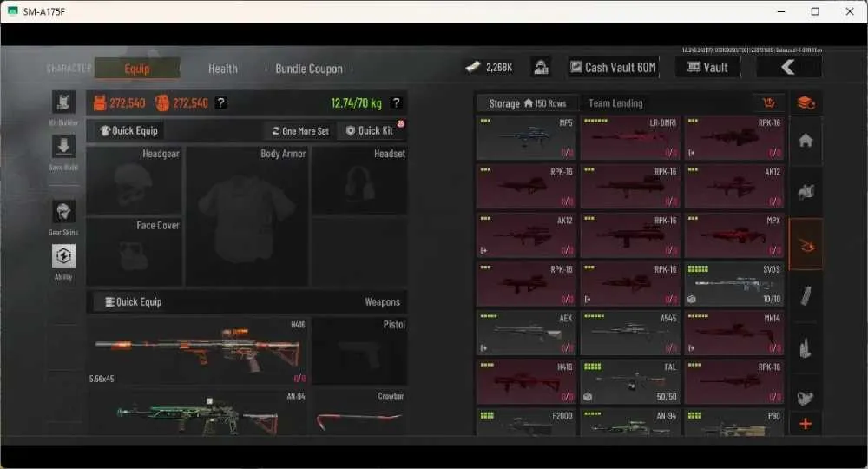Click the help icon beside 272,540 value
The image size is (868, 469).
point(220,102)
